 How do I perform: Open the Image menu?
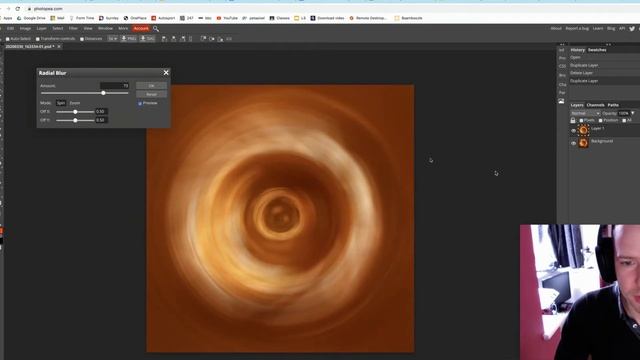pos(25,29)
